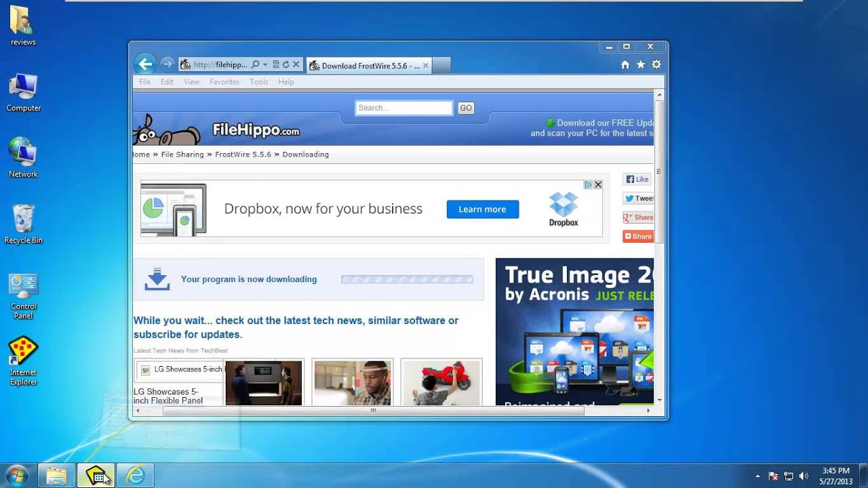Click the Dropbox logo in the ad

pos(564,209)
